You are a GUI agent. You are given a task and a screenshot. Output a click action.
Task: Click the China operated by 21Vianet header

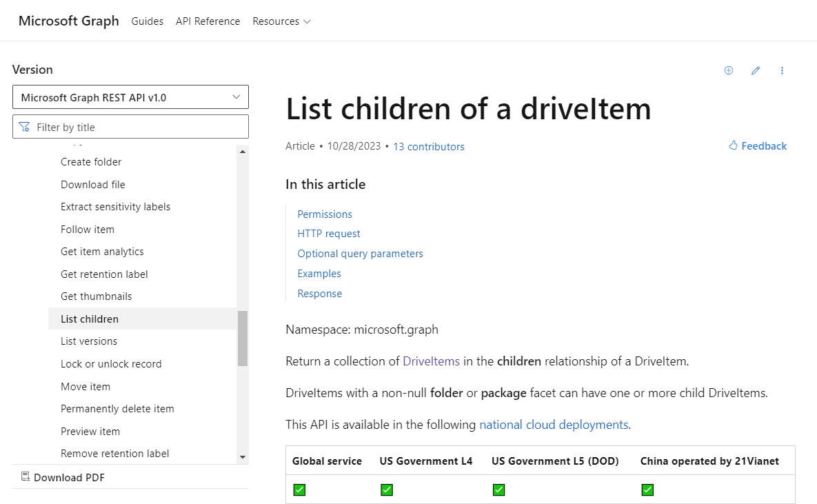pos(709,461)
